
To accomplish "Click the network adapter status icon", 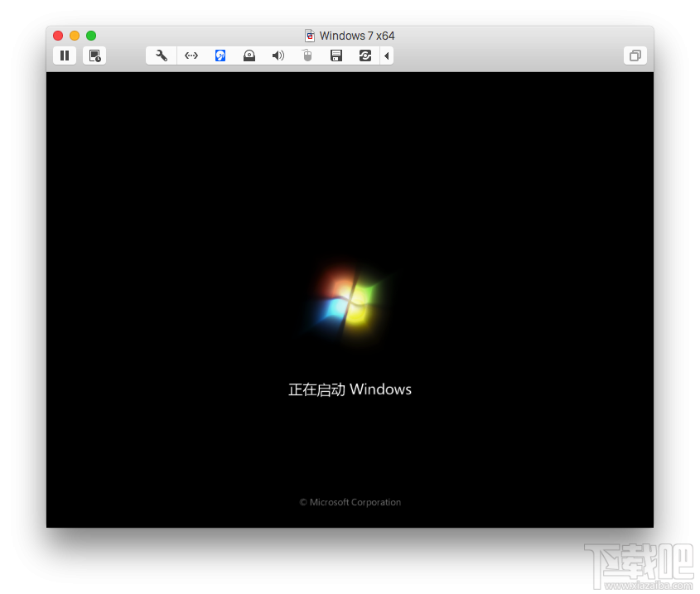I will coord(191,56).
